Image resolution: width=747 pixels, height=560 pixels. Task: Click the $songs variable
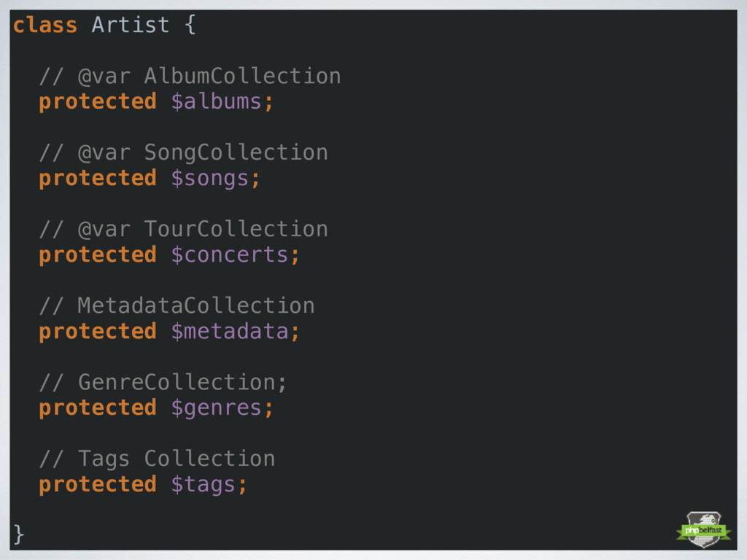point(209,179)
